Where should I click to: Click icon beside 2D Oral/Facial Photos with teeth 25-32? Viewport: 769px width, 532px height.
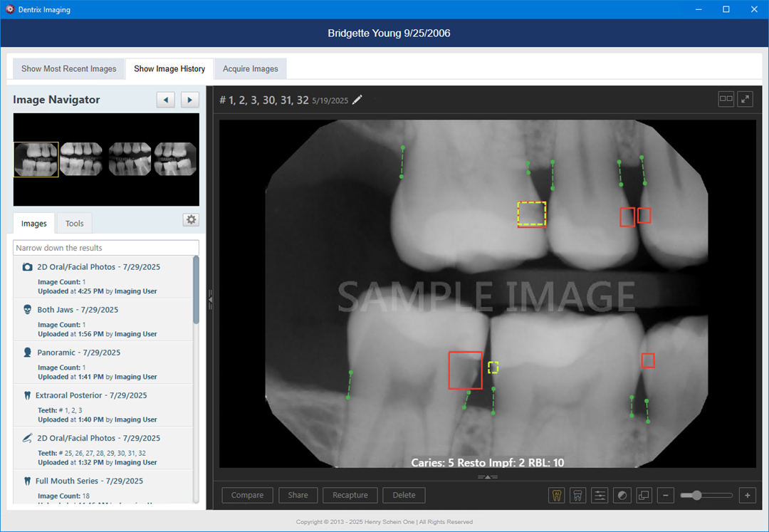[x=28, y=438]
